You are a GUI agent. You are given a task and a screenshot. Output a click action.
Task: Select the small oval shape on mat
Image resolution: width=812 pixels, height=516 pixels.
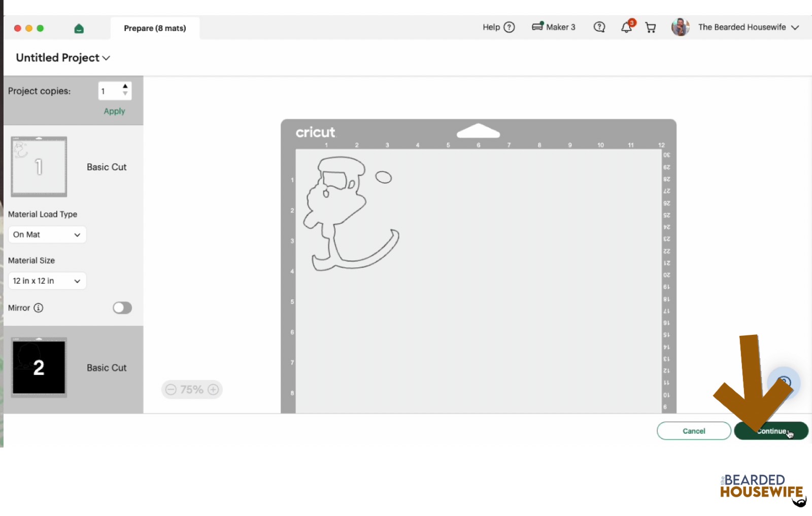click(384, 177)
